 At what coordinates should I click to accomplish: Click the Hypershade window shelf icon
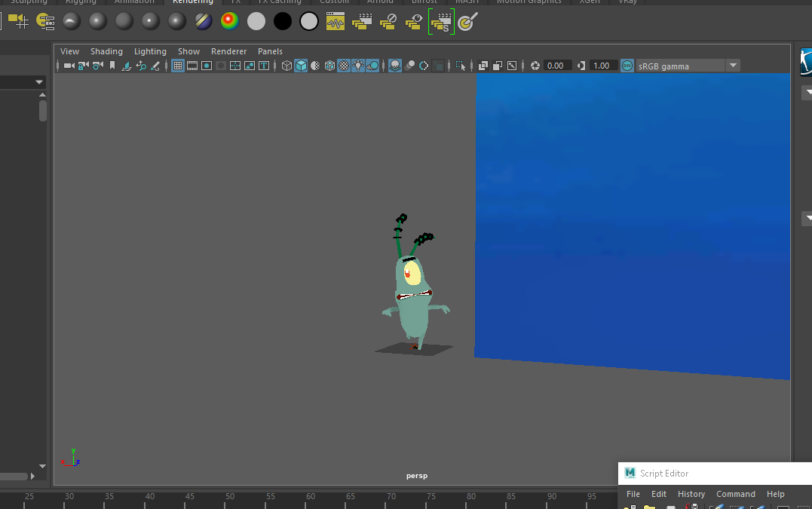(x=45, y=21)
